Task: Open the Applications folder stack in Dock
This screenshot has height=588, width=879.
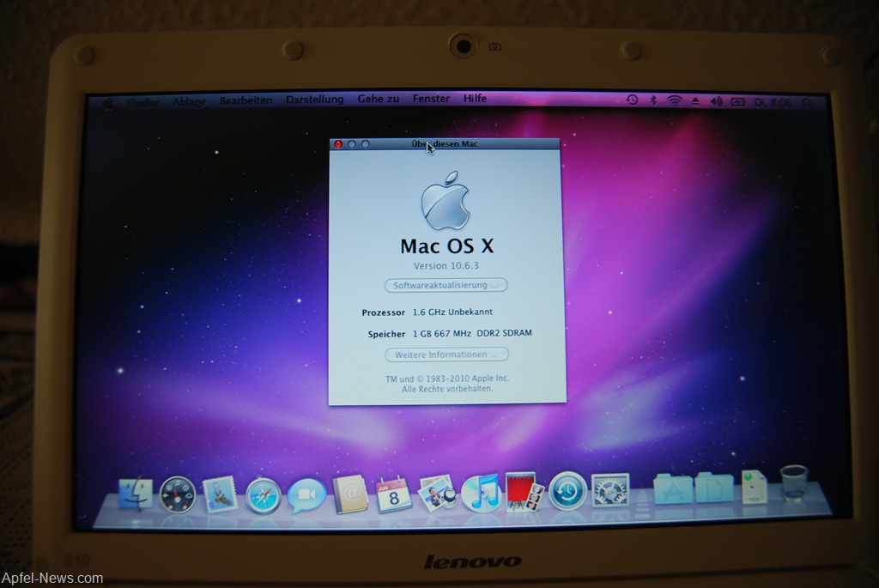Action: (x=672, y=488)
